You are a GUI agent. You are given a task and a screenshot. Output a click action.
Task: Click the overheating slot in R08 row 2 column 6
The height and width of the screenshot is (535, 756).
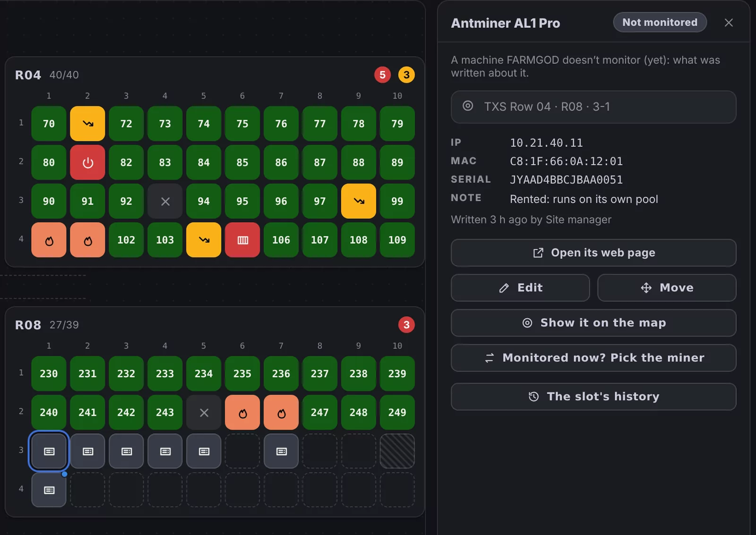click(242, 412)
